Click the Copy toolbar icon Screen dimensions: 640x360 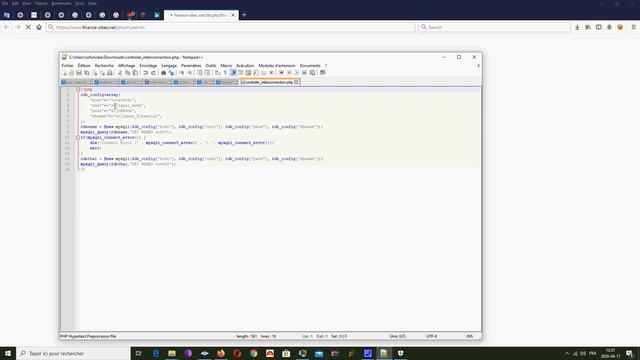tap(127, 73)
